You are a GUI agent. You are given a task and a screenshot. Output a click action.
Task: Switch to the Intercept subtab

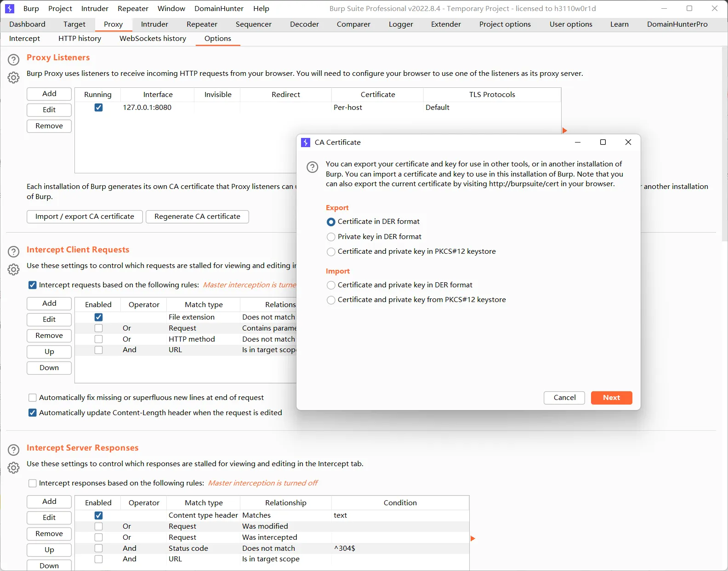tap(24, 39)
